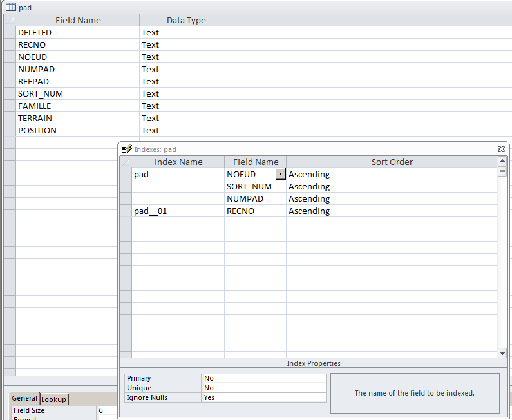The width and height of the screenshot is (512, 420).
Task: Select the RECNO field in pad__01 index
Action: [x=255, y=211]
